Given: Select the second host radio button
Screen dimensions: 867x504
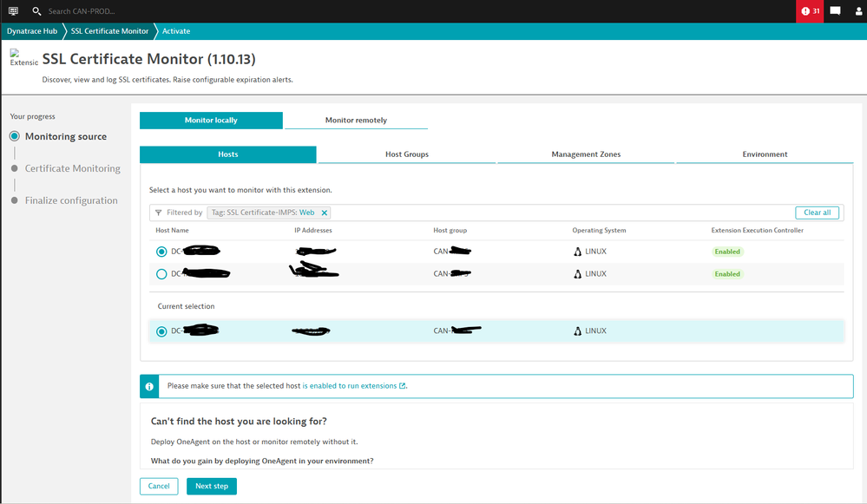Looking at the screenshot, I should [x=161, y=274].
